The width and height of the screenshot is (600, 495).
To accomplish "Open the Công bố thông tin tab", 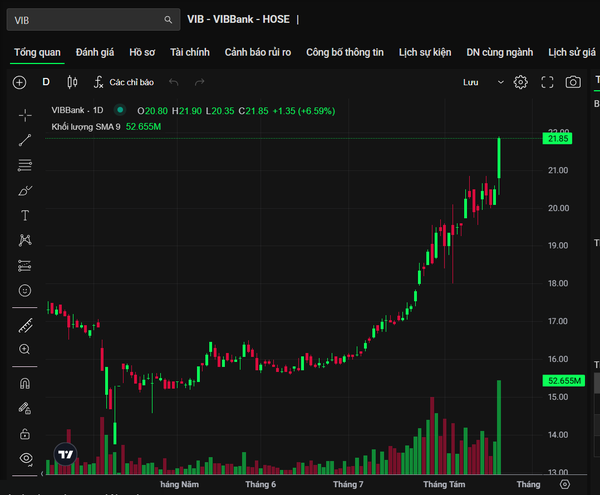I will tap(345, 52).
